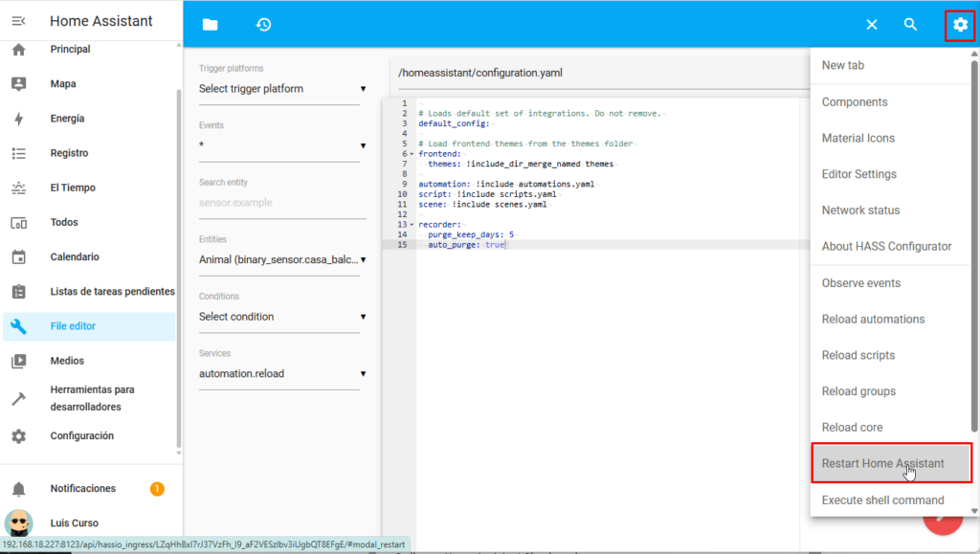Screen dimensions: 980x554
Task: Choose Reload automations from the menu
Action: tap(873, 320)
